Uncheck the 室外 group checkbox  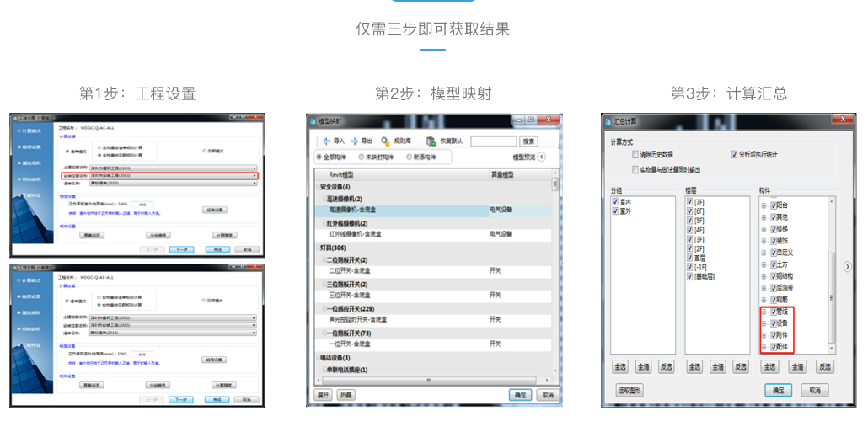pos(615,211)
